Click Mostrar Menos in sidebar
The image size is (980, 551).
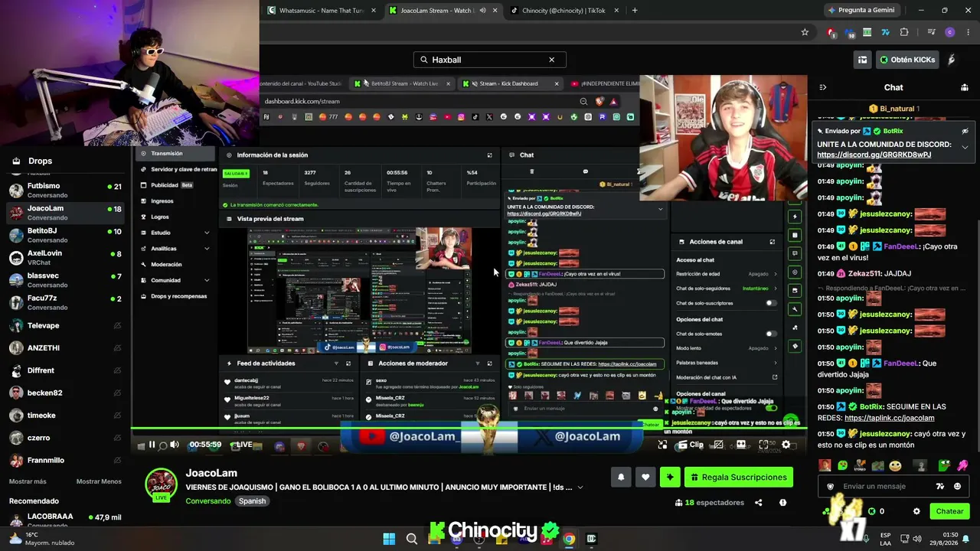99,481
